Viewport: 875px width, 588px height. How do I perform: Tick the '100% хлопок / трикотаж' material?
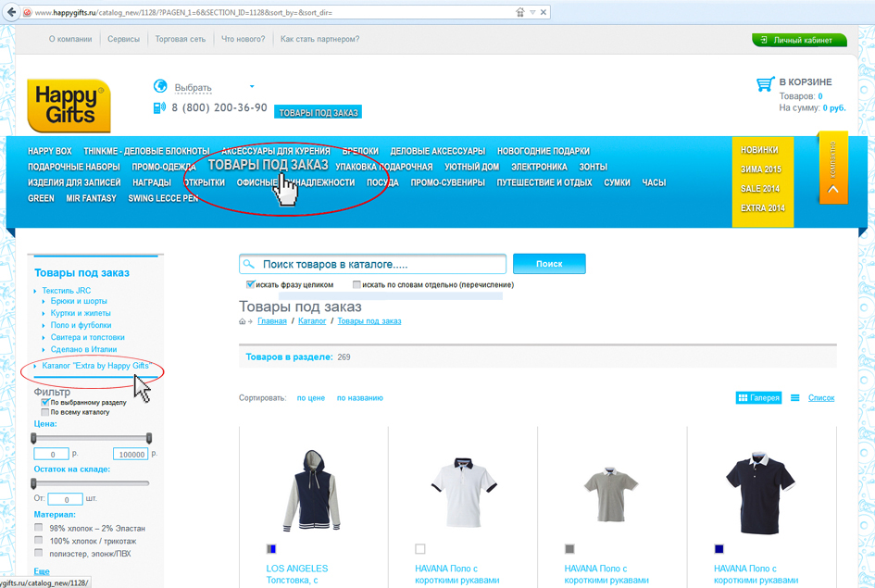(39, 540)
